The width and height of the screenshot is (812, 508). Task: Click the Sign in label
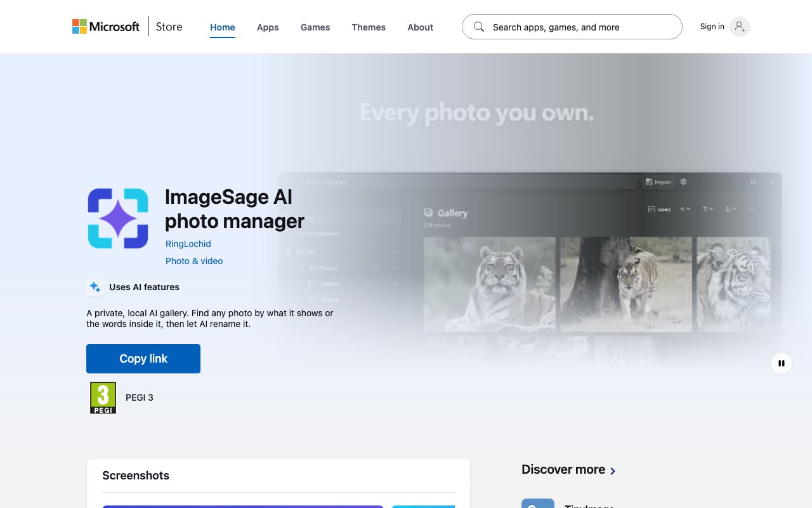pos(712,27)
